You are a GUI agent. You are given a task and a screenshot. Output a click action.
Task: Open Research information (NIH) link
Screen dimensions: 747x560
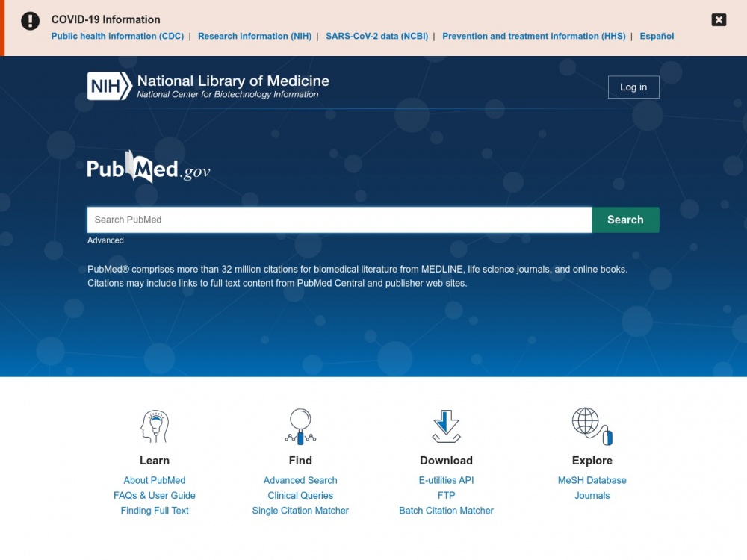tap(255, 36)
